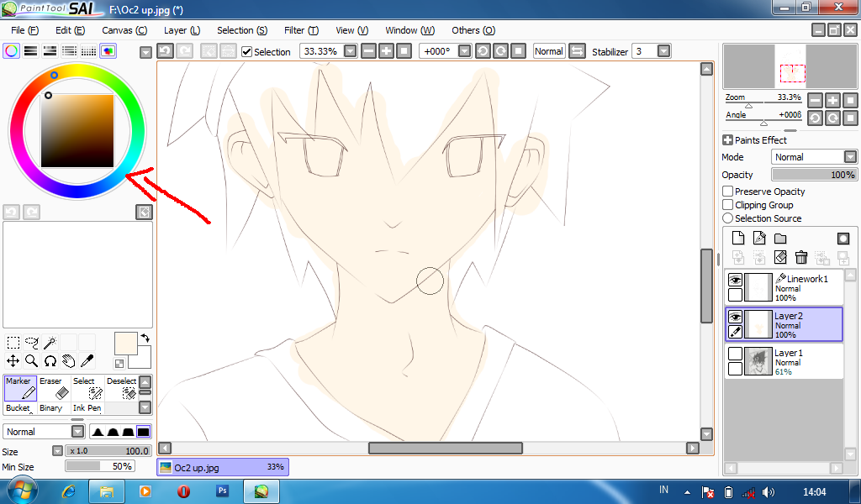
Task: Open the color panel options dropdown
Action: 145,52
